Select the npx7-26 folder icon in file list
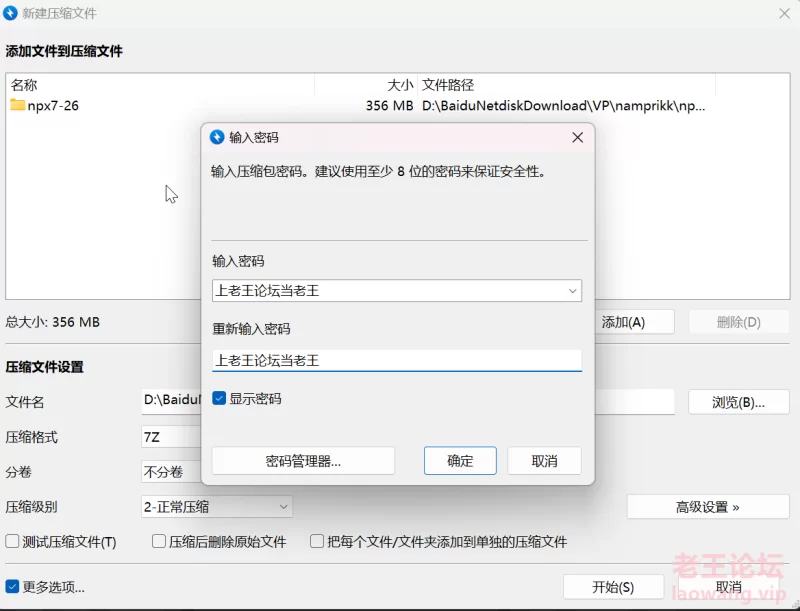 pos(17,105)
